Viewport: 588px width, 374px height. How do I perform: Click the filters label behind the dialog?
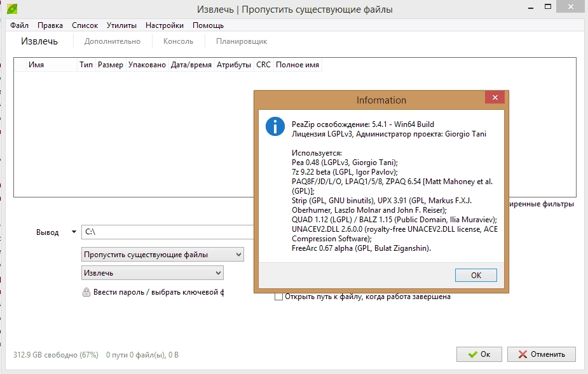point(542,204)
